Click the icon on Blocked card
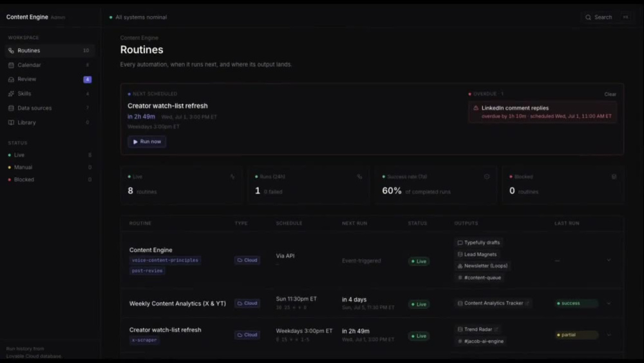 point(614,177)
